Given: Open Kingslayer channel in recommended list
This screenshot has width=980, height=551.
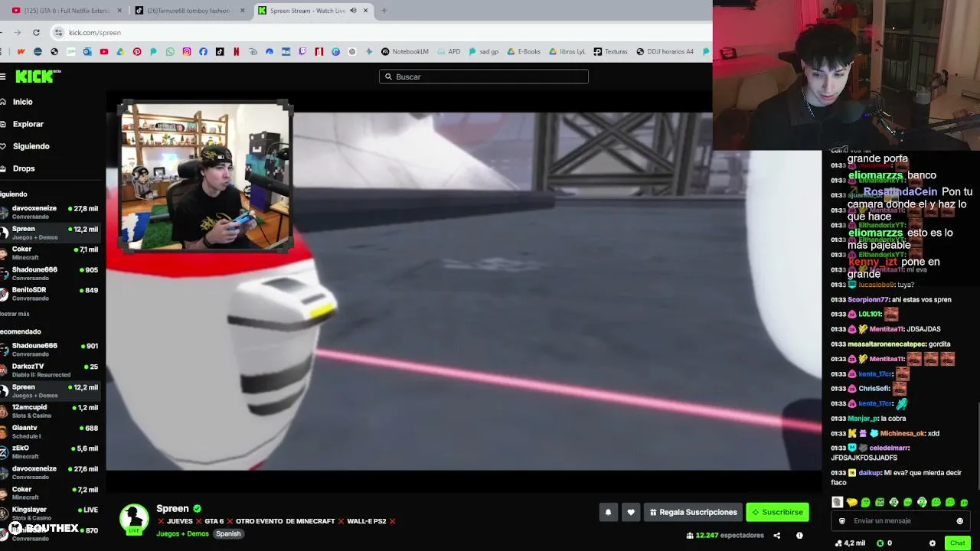Looking at the screenshot, I should click(x=50, y=514).
